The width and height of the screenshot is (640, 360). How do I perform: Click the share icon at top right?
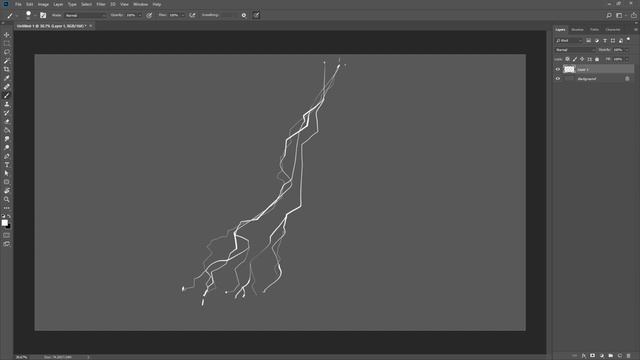point(634,15)
